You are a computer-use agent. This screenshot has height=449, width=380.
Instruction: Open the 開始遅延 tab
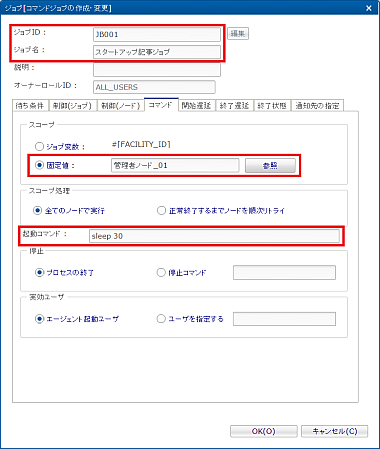click(x=197, y=106)
